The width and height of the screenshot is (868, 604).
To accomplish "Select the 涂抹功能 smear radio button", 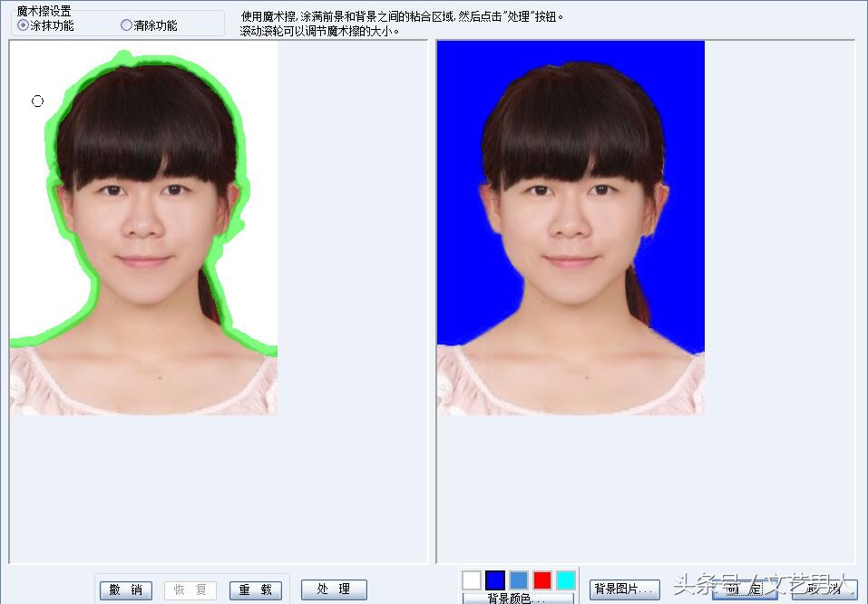I will coord(24,25).
